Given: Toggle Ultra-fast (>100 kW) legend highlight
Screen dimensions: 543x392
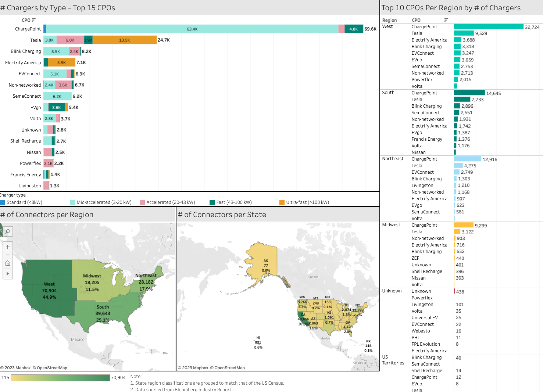Looking at the screenshot, I should coord(282,202).
